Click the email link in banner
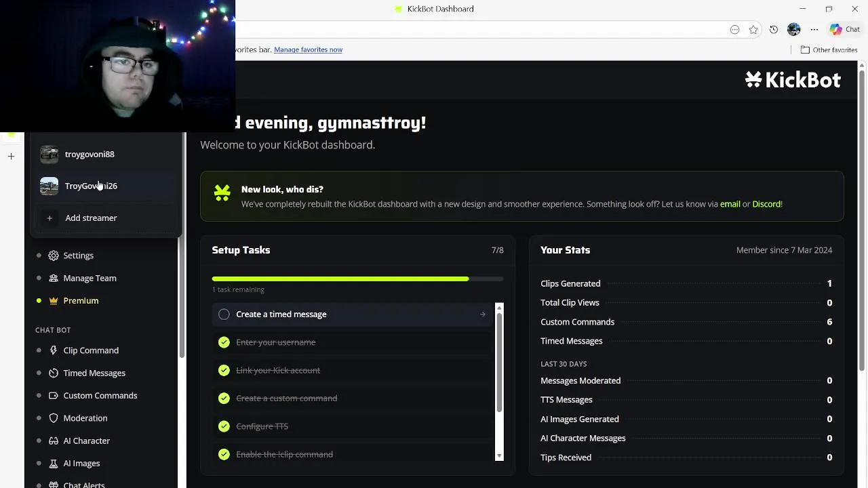The image size is (868, 488). pyautogui.click(x=730, y=204)
